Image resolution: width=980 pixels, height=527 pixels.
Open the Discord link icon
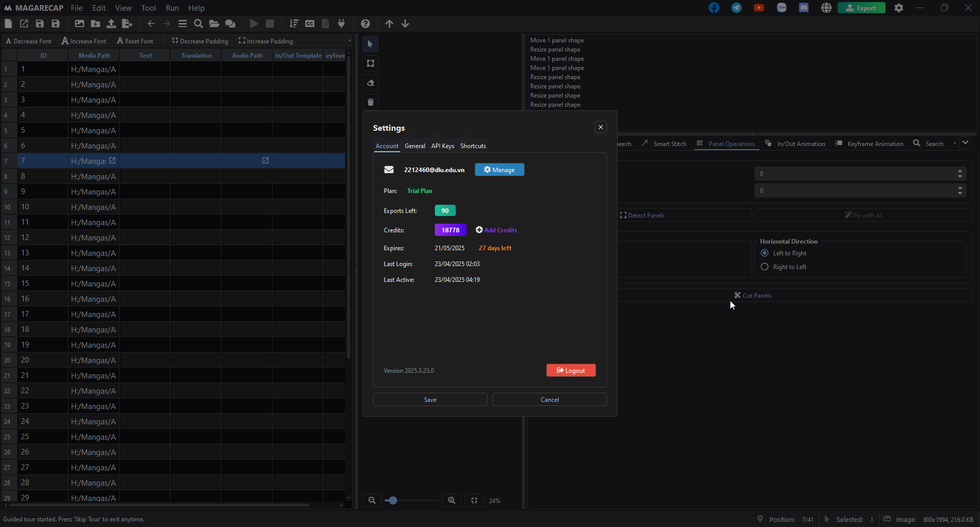[804, 8]
